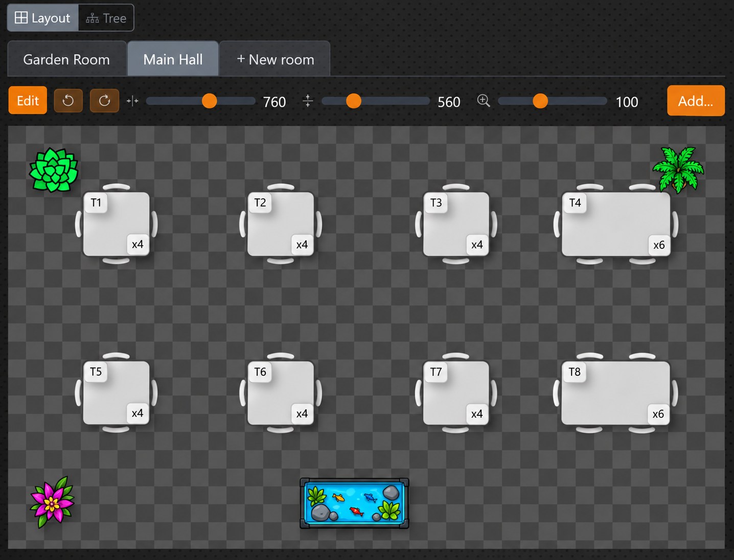Select the palm plant decoration
Viewport: 734px width, 560px height.
[678, 170]
